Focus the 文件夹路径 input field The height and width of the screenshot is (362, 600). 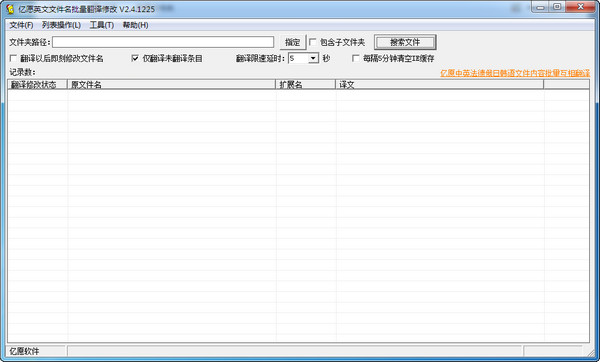coord(163,42)
